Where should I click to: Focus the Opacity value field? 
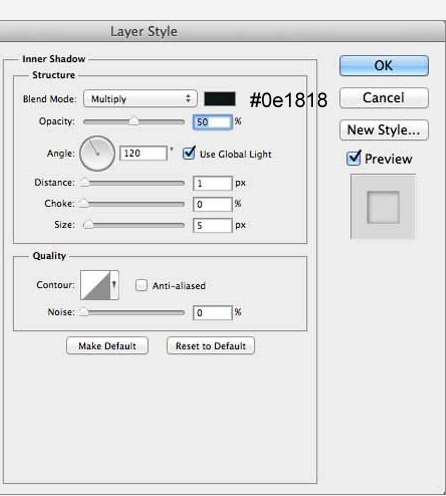pos(212,122)
